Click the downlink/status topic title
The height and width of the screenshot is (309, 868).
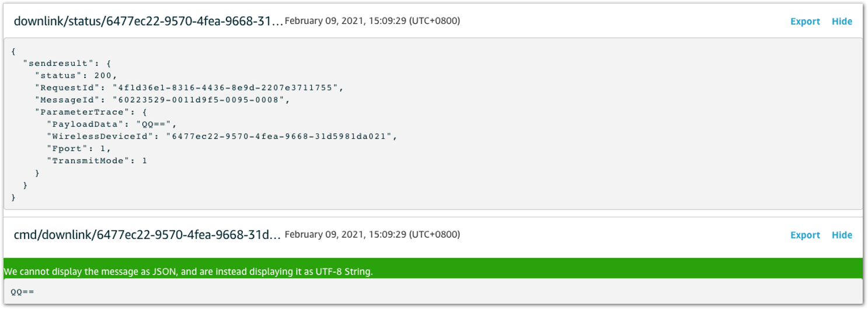(x=148, y=22)
